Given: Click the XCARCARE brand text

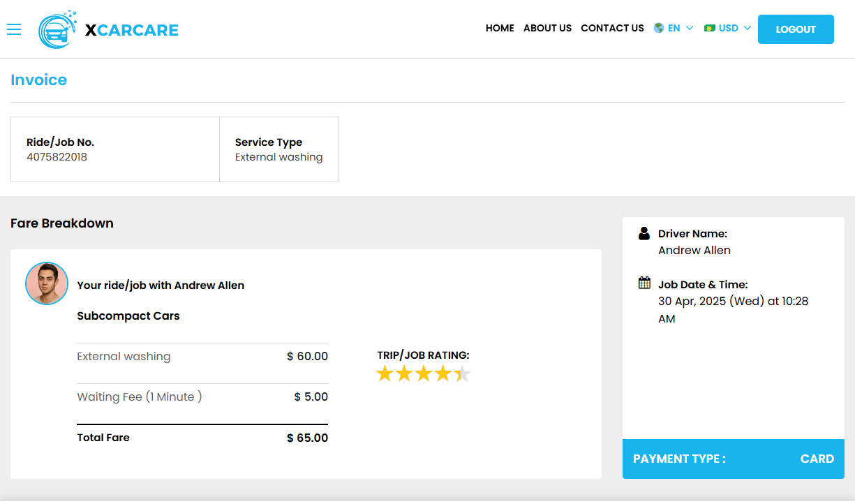Looking at the screenshot, I should coord(132,30).
